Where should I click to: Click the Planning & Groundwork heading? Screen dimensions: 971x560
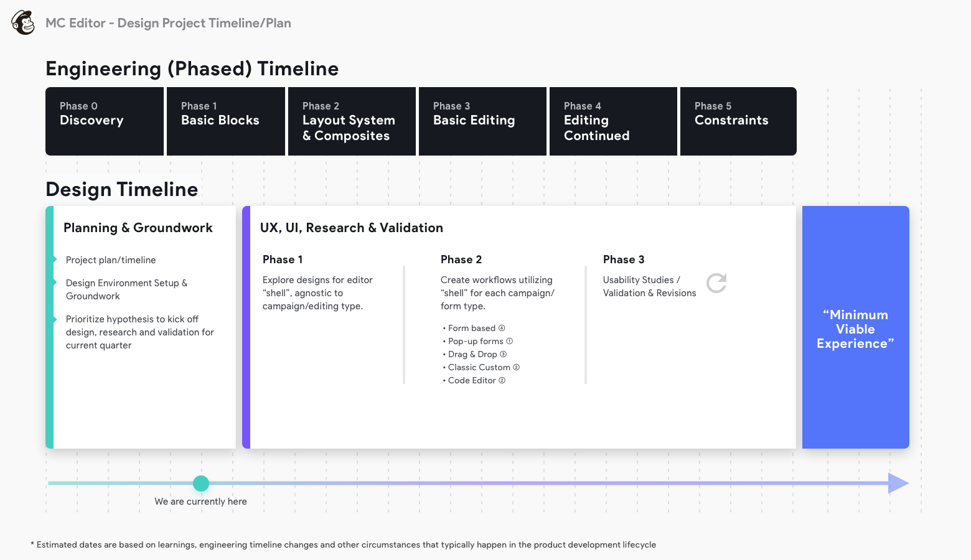(138, 228)
